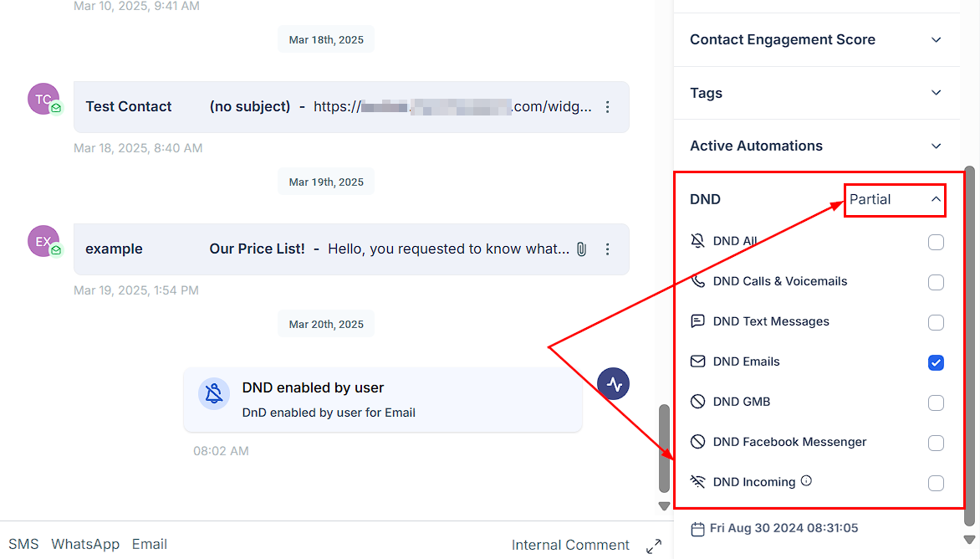Click the blocked icon beside DND Facebook Messenger
Image resolution: width=980 pixels, height=559 pixels.
(697, 442)
